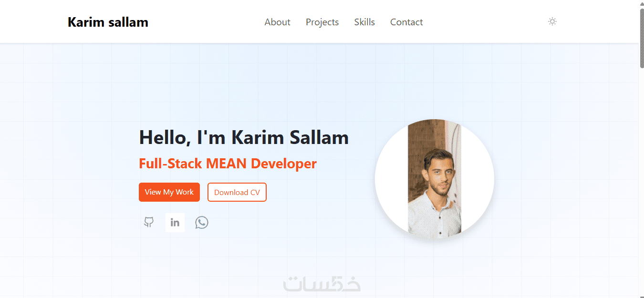The image size is (644, 298).
Task: Open the LinkedIn profile icon
Action: (x=175, y=223)
